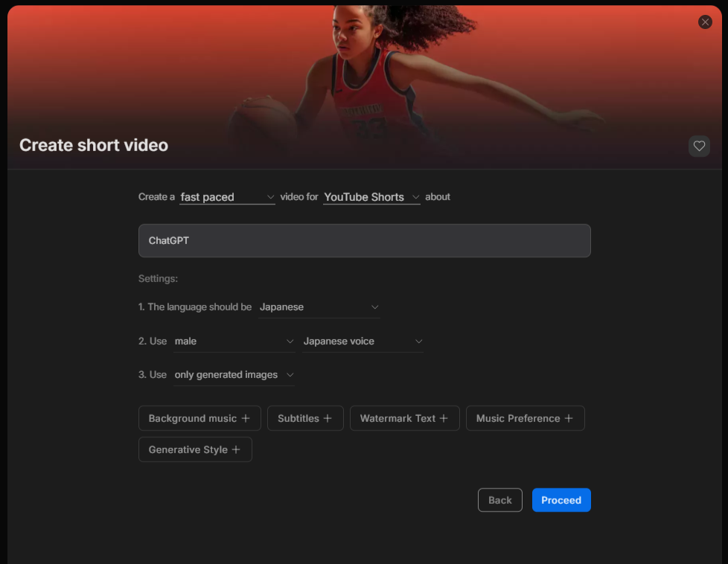728x564 pixels.
Task: Open the male voice gender dropdown
Action: (x=234, y=342)
